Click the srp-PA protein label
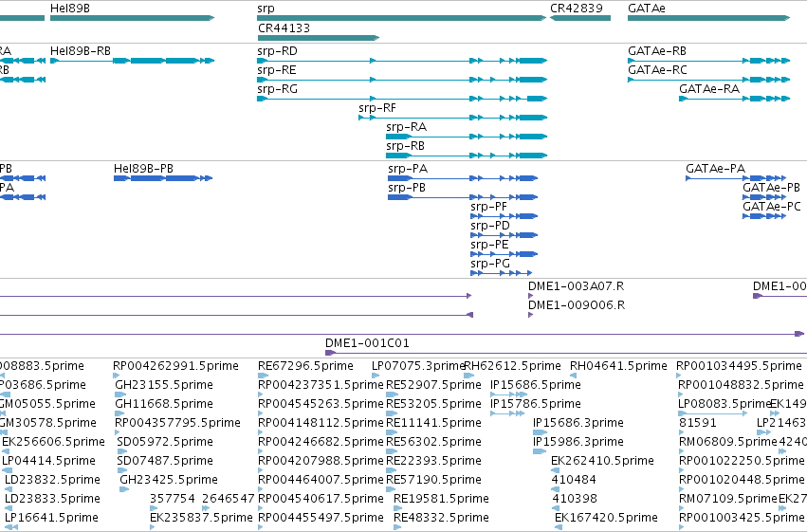The height and width of the screenshot is (532, 807). coord(408,169)
